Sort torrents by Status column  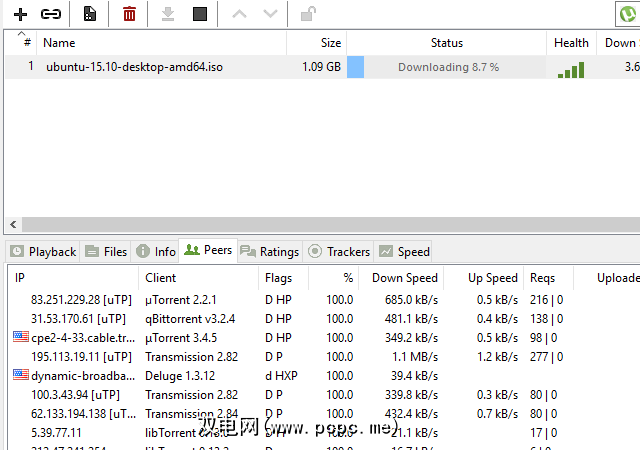(447, 43)
